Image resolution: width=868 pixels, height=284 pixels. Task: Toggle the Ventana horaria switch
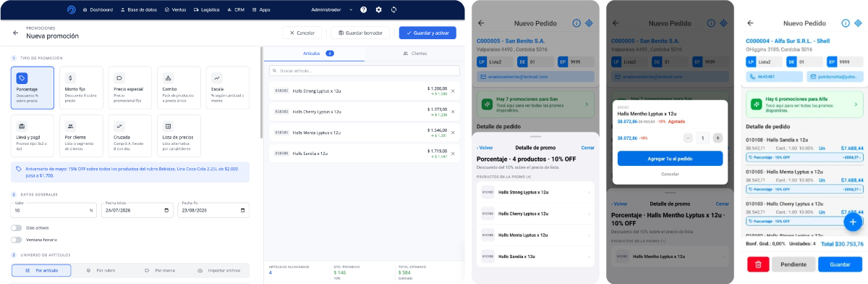click(17, 239)
